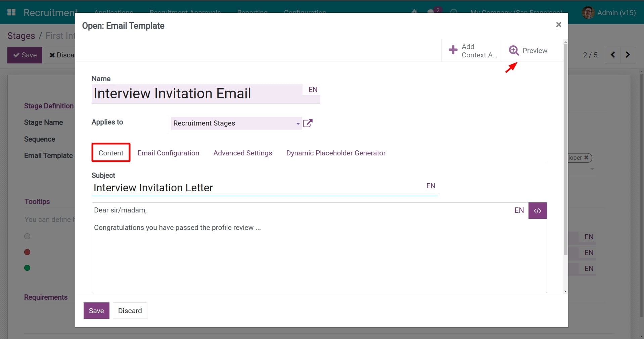644x339 pixels.
Task: Discard the template changes
Action: [130, 310]
